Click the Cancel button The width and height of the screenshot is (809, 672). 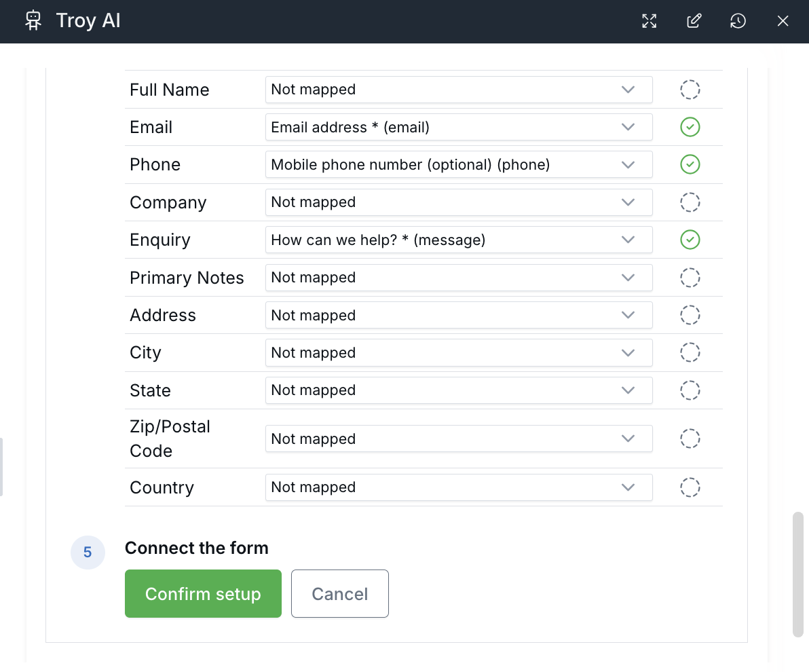340,593
